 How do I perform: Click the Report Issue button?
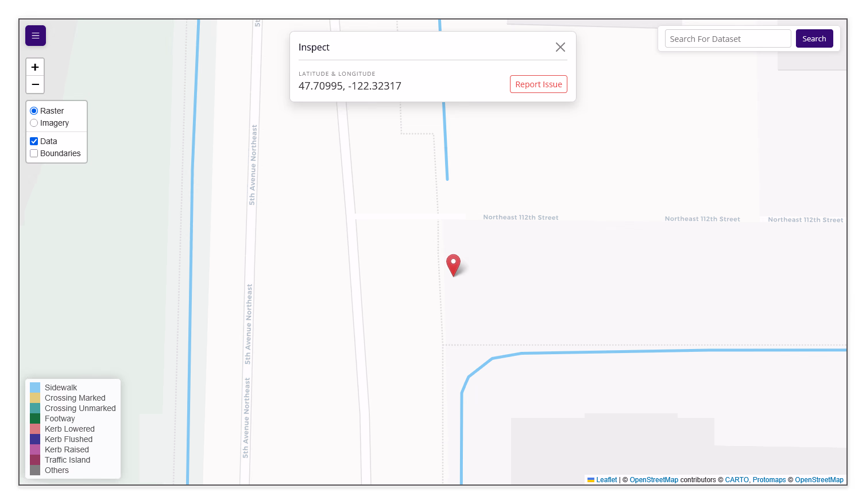pyautogui.click(x=539, y=84)
